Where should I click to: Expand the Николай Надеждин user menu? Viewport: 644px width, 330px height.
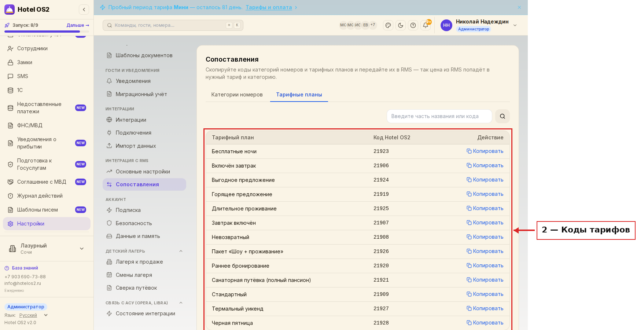515,25
